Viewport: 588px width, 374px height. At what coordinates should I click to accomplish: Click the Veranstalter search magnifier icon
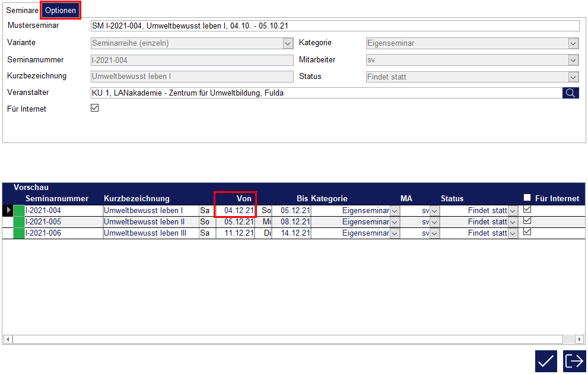pos(570,93)
